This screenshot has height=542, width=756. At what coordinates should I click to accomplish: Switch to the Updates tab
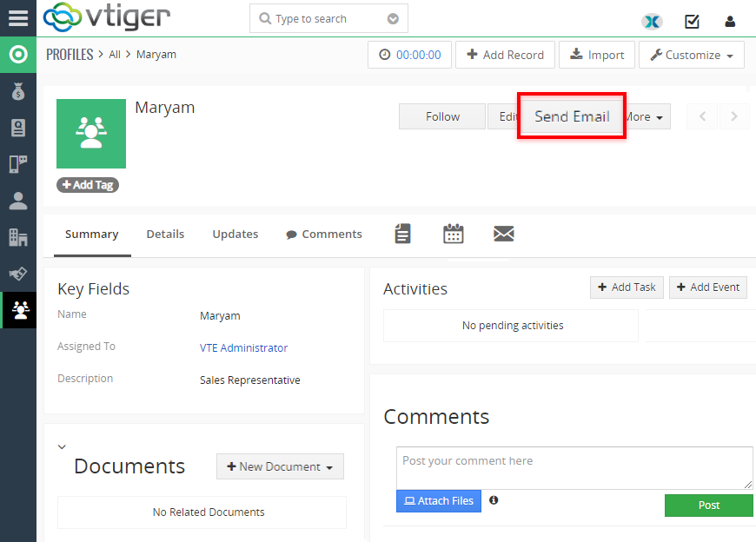pyautogui.click(x=235, y=235)
